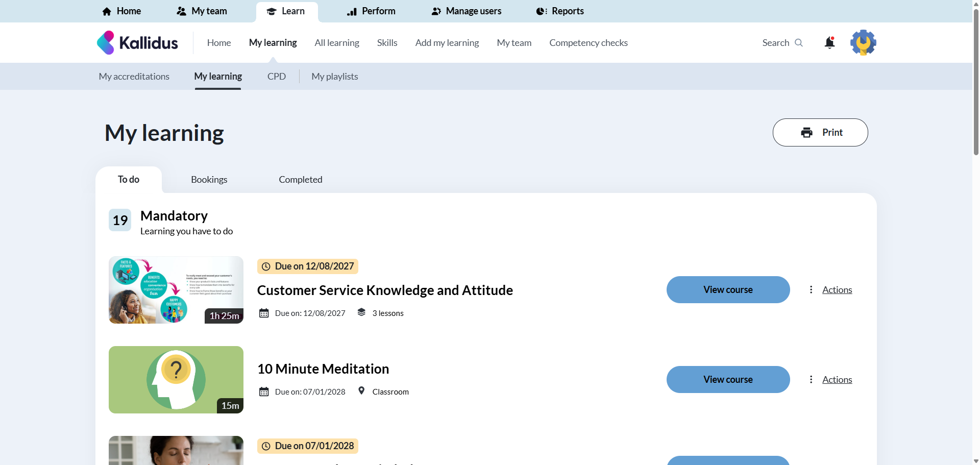Switch to the Completed tab
This screenshot has width=980, height=465.
(300, 180)
